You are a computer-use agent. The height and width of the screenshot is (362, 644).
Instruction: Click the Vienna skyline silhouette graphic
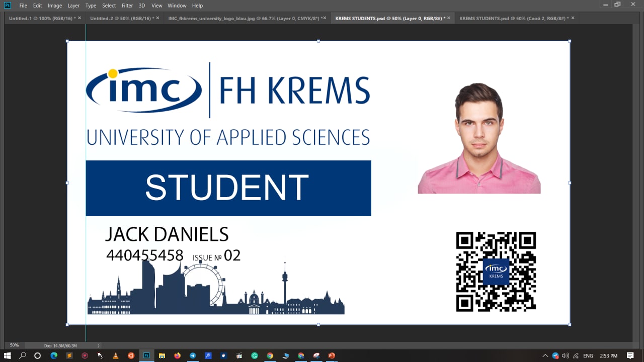coord(216,288)
